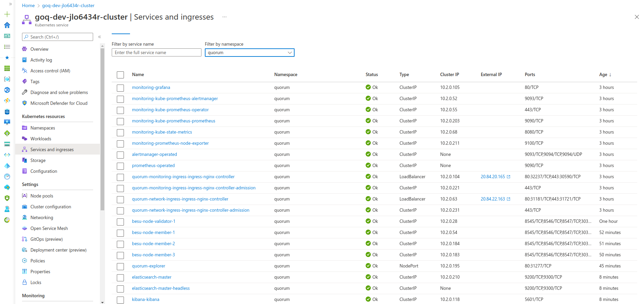644x304 pixels.
Task: Open external link icon beside 20.84.20.165
Action: tap(508, 177)
